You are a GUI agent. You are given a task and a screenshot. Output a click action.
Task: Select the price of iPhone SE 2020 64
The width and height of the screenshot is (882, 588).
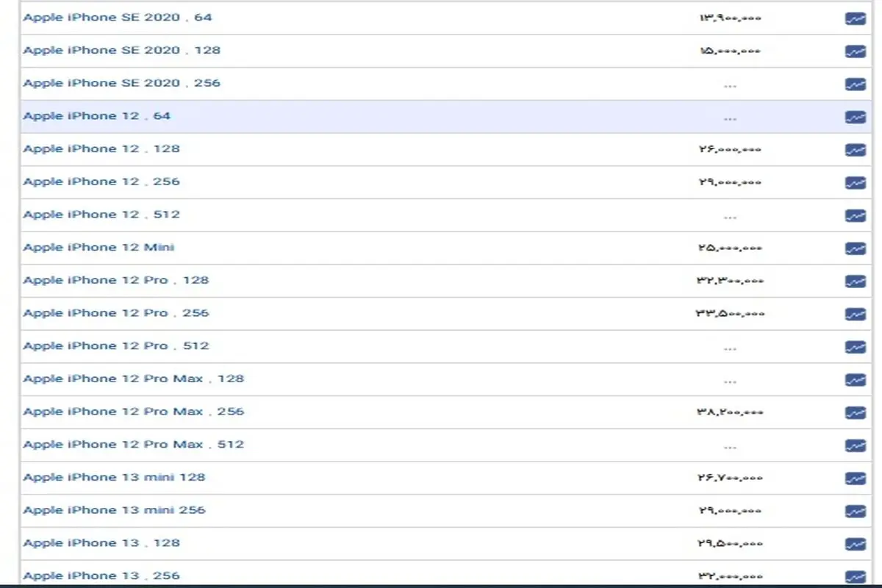pos(730,18)
